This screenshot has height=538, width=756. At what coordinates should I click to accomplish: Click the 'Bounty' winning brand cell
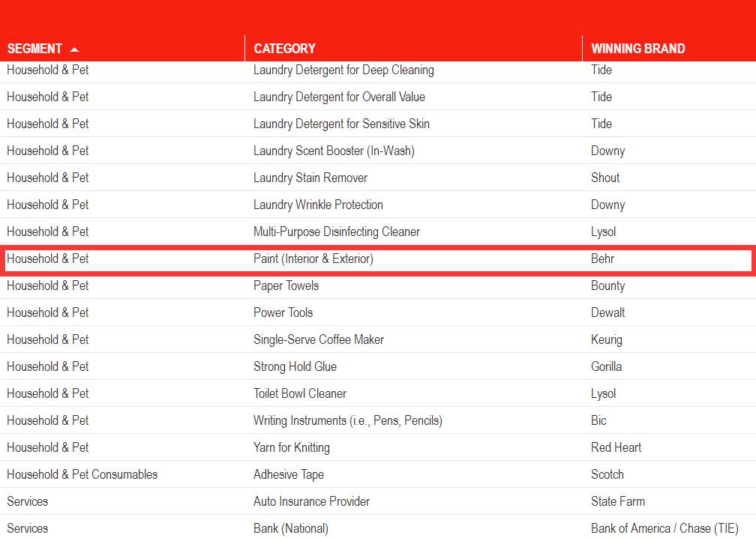608,285
